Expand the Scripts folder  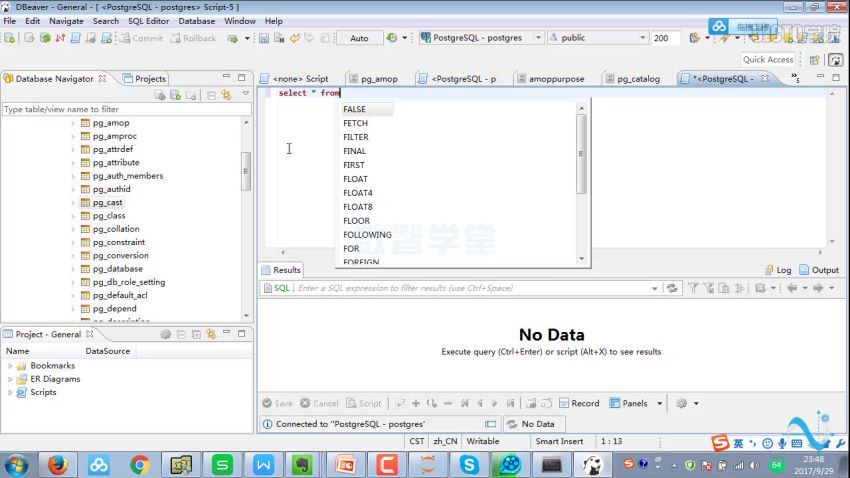[x=10, y=392]
